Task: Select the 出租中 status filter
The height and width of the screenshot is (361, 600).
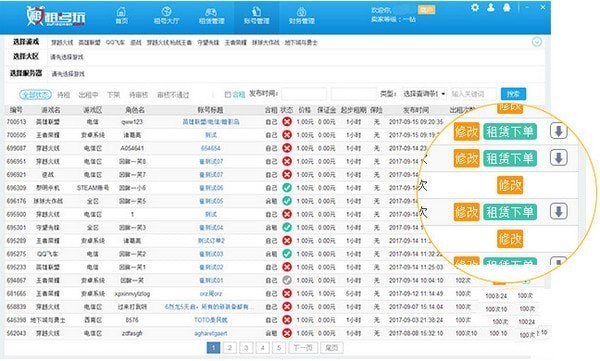Action: point(88,95)
